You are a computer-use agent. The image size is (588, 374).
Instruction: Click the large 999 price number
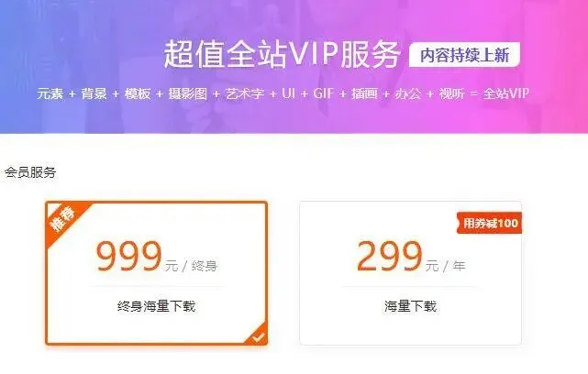(129, 257)
